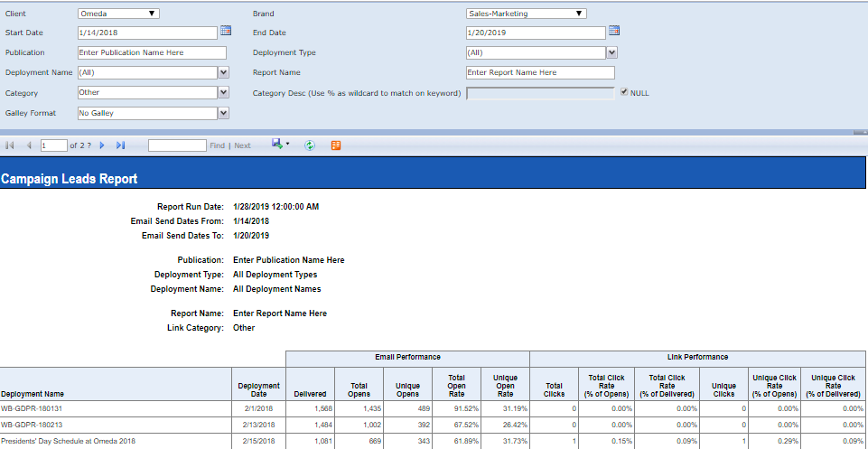Refresh the report

[x=310, y=145]
